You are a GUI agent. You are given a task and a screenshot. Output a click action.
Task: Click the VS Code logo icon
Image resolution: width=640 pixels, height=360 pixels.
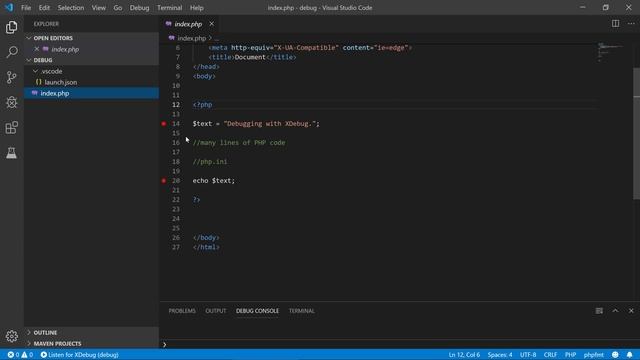(x=9, y=7)
